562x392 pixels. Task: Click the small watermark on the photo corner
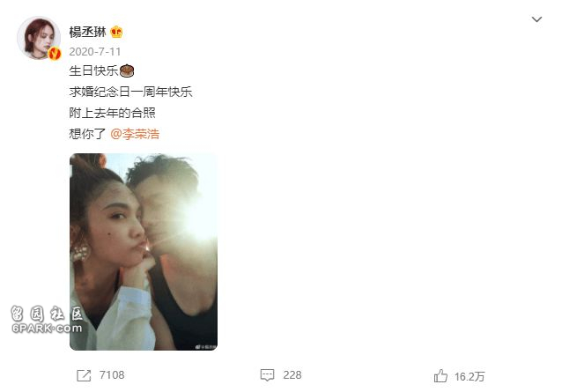click(x=205, y=347)
